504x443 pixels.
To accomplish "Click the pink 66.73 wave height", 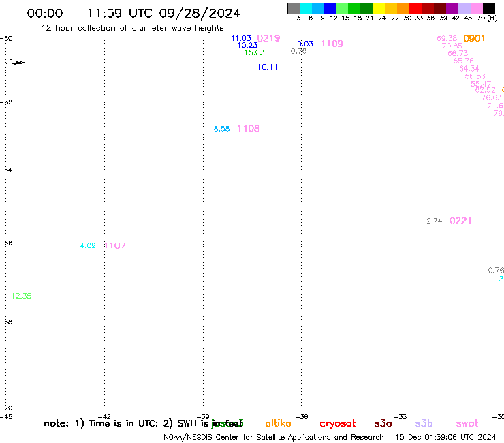I will click(458, 53).
